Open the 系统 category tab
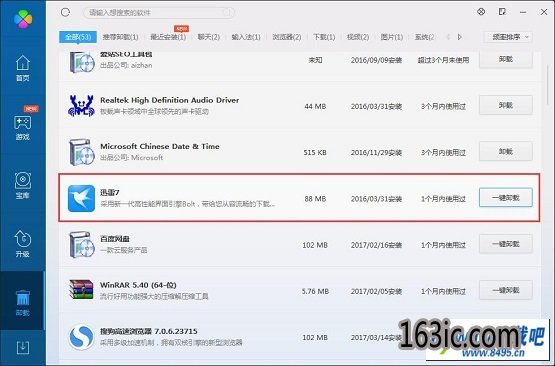The height and width of the screenshot is (366, 555). click(x=424, y=37)
